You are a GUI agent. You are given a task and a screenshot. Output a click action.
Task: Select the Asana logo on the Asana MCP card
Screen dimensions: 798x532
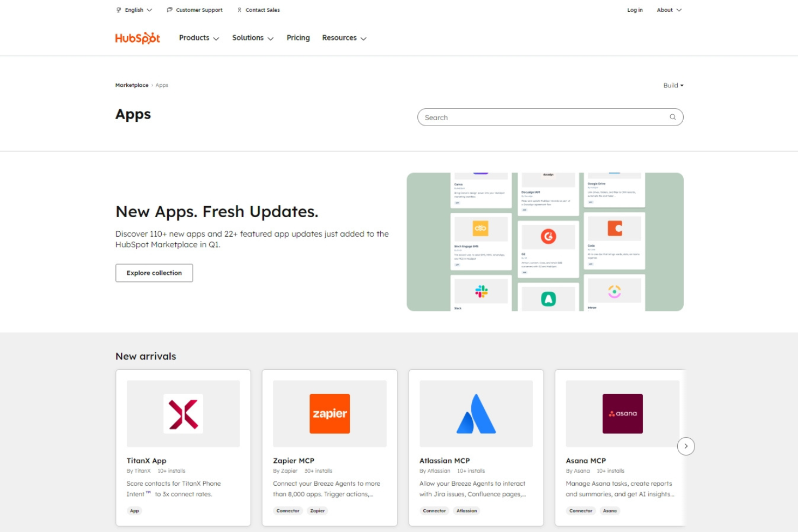[x=622, y=413]
